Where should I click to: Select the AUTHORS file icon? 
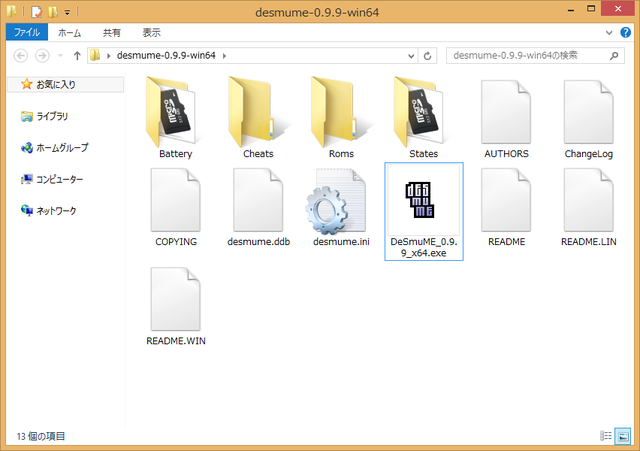(506, 112)
